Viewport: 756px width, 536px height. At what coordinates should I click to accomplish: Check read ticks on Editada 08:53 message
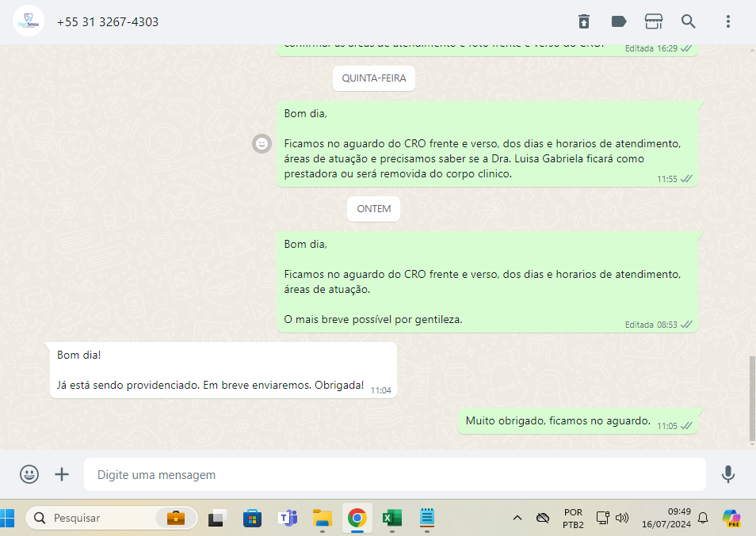click(x=686, y=325)
